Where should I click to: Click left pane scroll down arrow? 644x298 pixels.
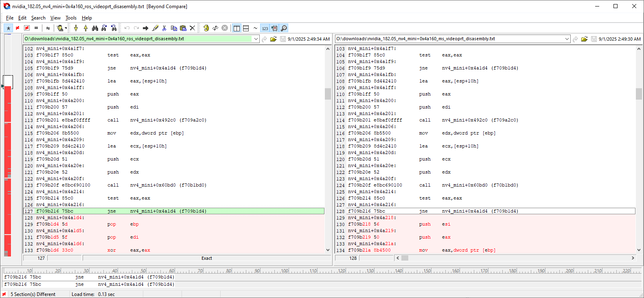tap(328, 250)
